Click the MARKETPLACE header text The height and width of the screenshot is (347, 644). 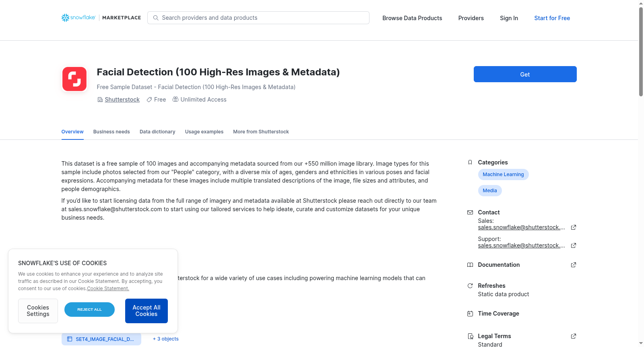click(x=122, y=18)
